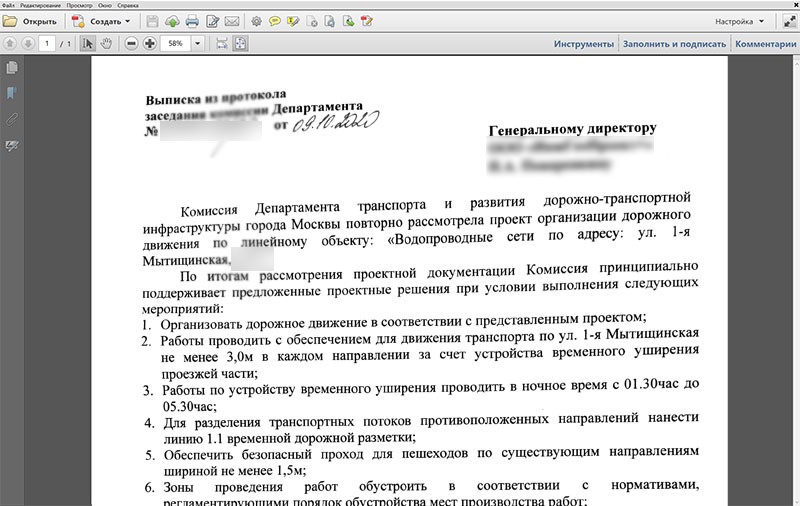Open the Комментарии pane

pos(765,44)
